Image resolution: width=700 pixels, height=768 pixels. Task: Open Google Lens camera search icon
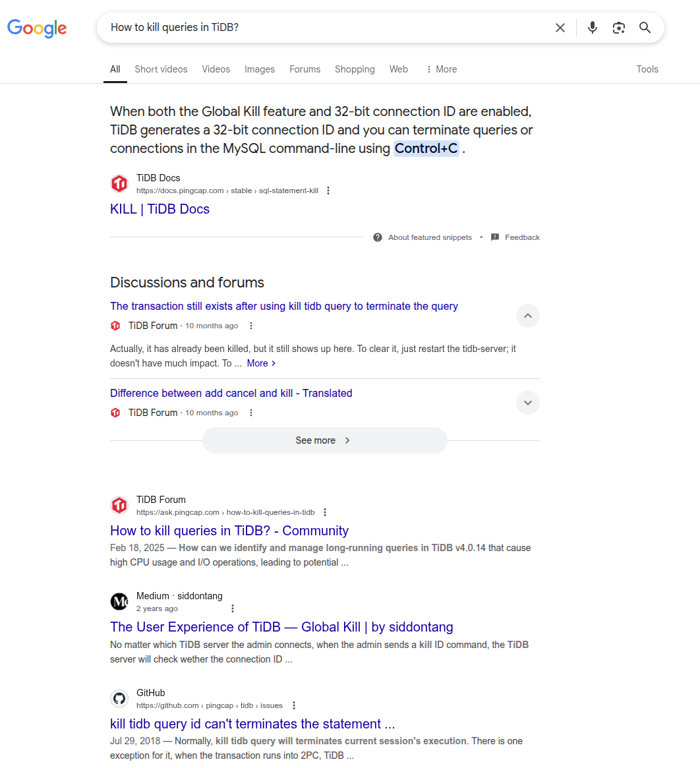pyautogui.click(x=619, y=28)
